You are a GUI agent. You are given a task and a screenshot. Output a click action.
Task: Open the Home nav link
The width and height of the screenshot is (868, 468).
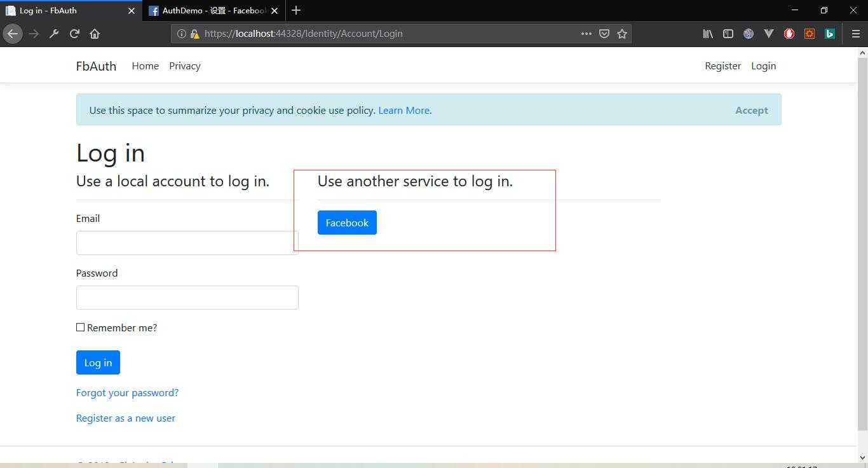(146, 66)
